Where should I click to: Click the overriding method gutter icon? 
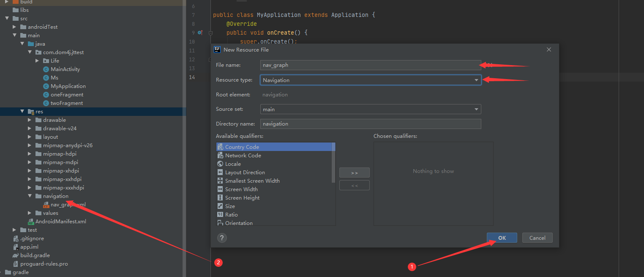[199, 33]
